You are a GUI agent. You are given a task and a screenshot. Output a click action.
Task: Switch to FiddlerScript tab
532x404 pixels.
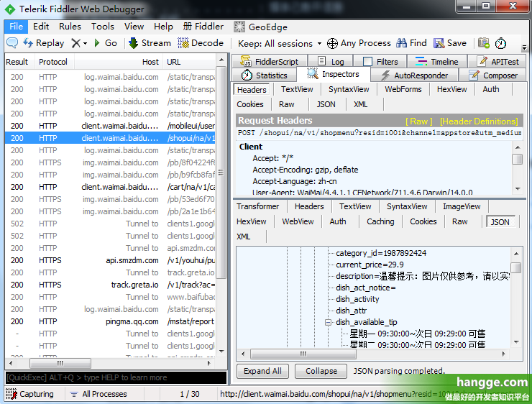[270, 61]
